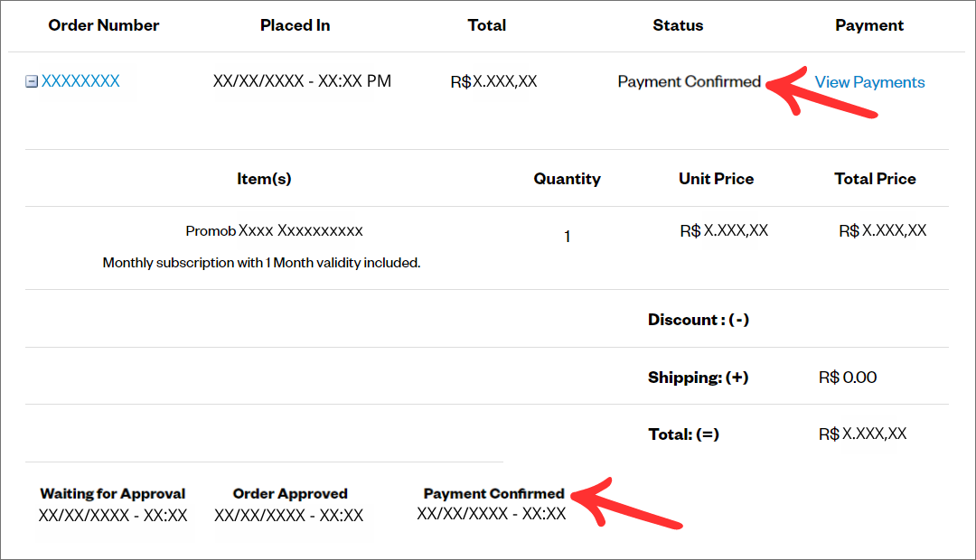
Task: Click the View Payments link
Action: (x=869, y=82)
